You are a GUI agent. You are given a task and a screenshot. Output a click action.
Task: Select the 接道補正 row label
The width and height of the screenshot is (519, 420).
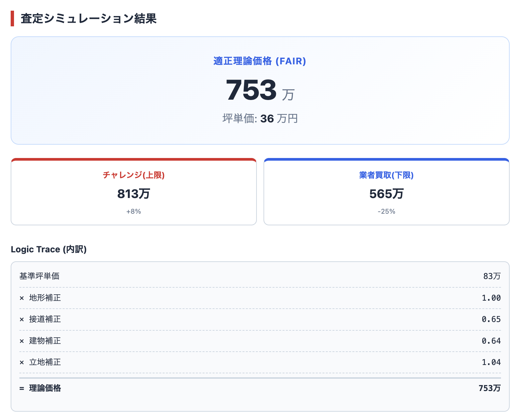click(x=45, y=319)
